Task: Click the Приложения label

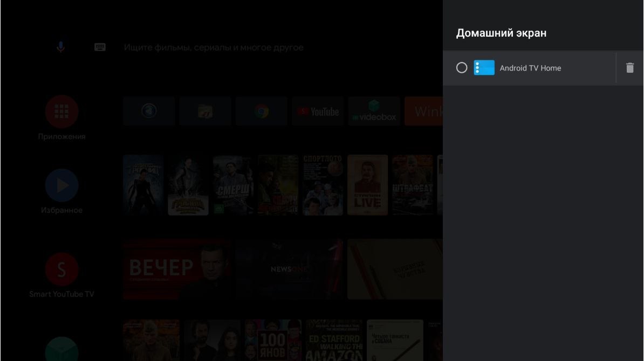Action: [x=61, y=137]
